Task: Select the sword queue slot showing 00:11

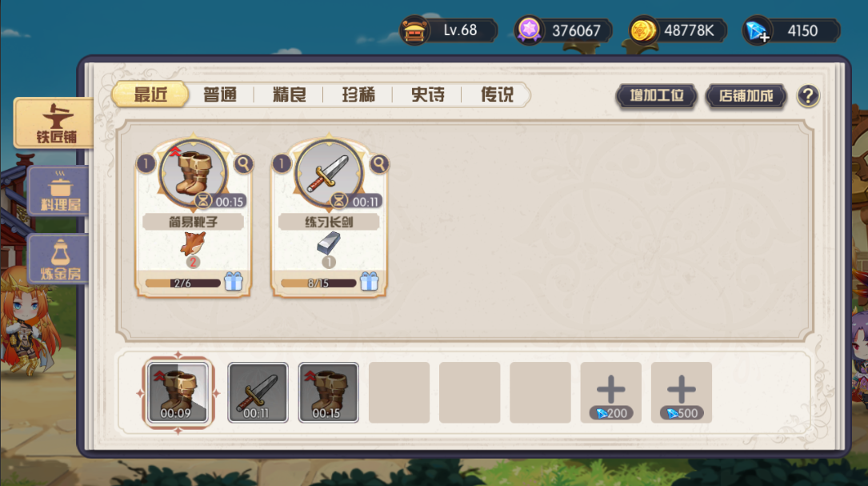Action: (x=258, y=392)
